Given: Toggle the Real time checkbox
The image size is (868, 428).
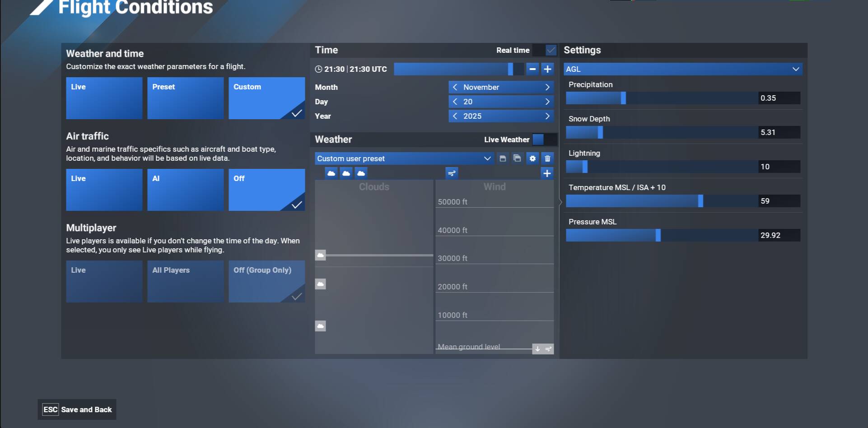Looking at the screenshot, I should click(x=545, y=50).
